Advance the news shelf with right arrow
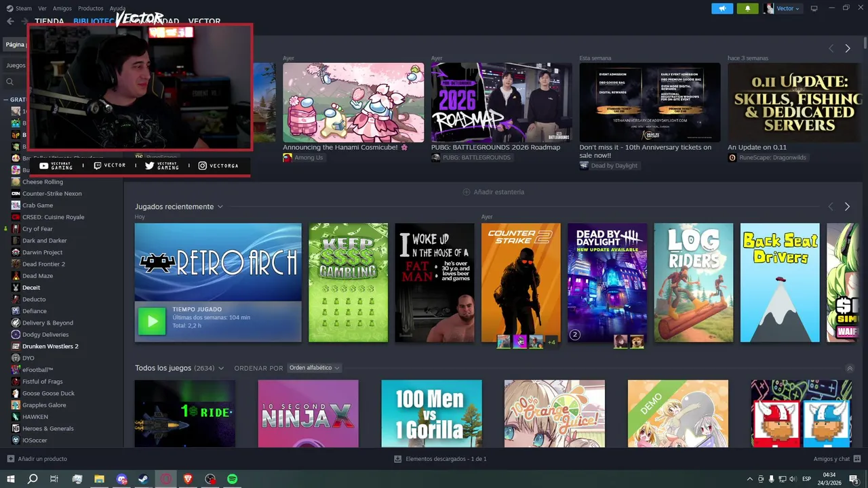Image resolution: width=868 pixels, height=488 pixels. tap(847, 48)
